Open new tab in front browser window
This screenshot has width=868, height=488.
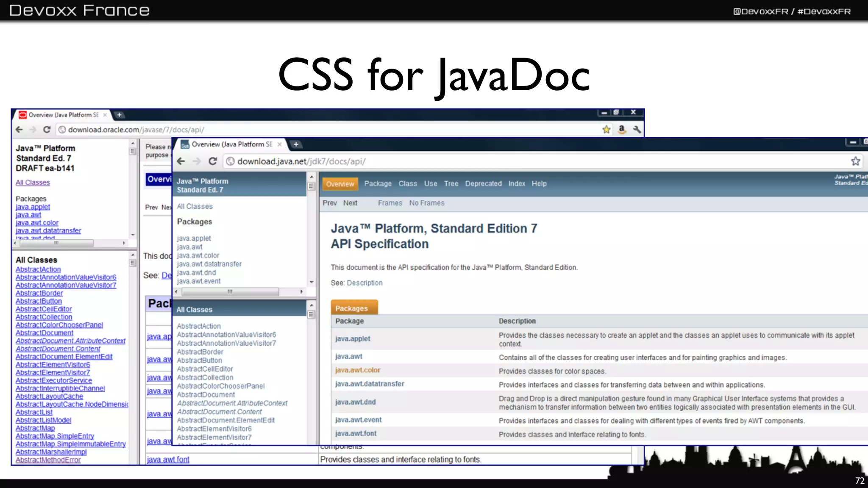click(296, 144)
